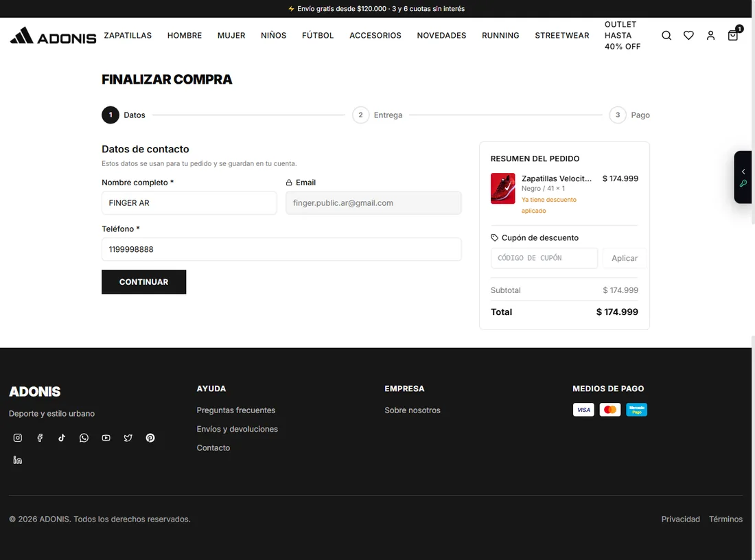This screenshot has width=755, height=560.
Task: Expand the side panel chevron arrow
Action: [743, 172]
